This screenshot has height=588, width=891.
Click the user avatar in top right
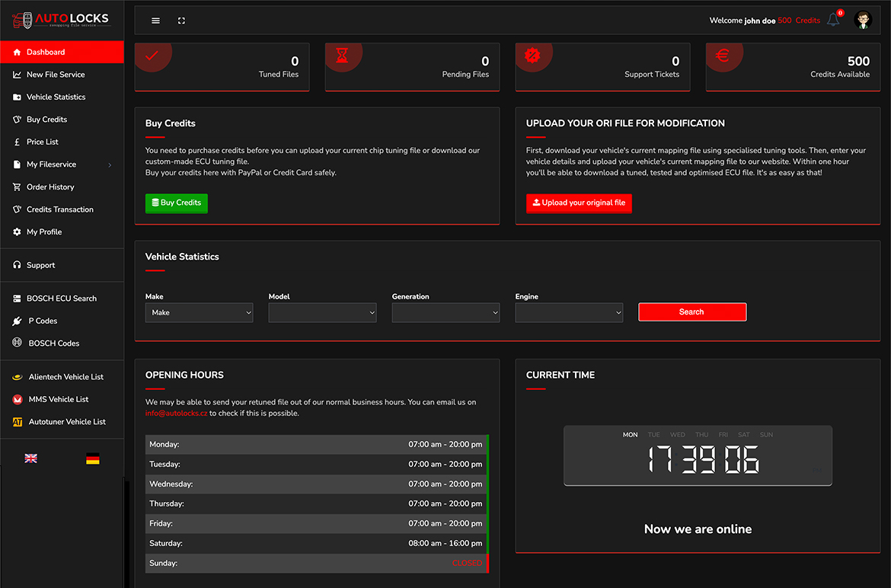863,21
